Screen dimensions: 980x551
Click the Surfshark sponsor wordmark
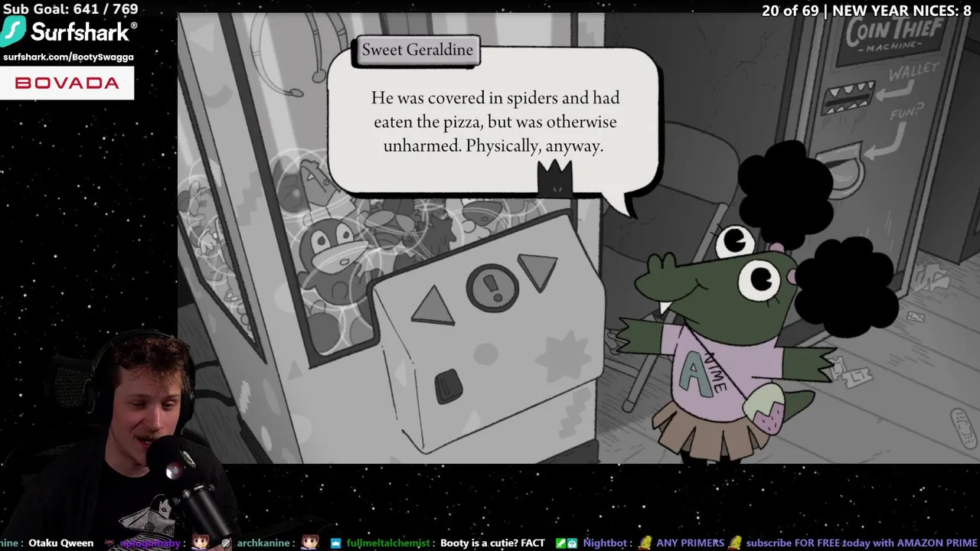point(83,32)
